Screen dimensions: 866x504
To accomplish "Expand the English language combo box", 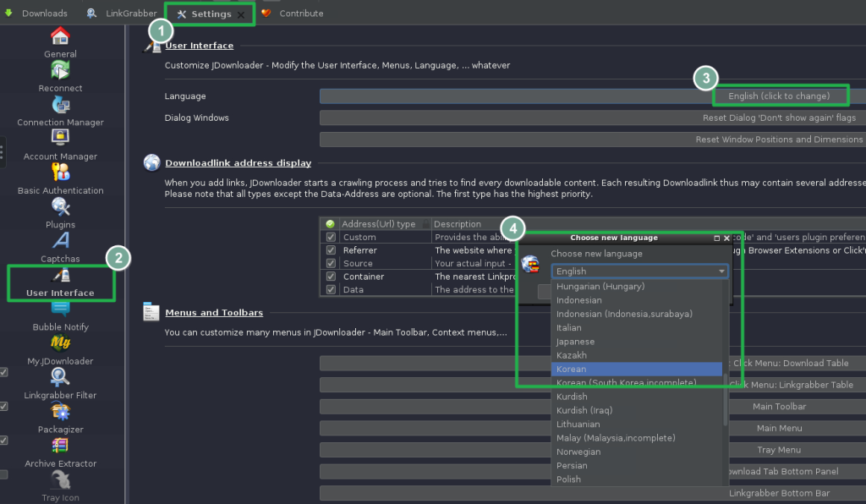I will click(x=639, y=271).
